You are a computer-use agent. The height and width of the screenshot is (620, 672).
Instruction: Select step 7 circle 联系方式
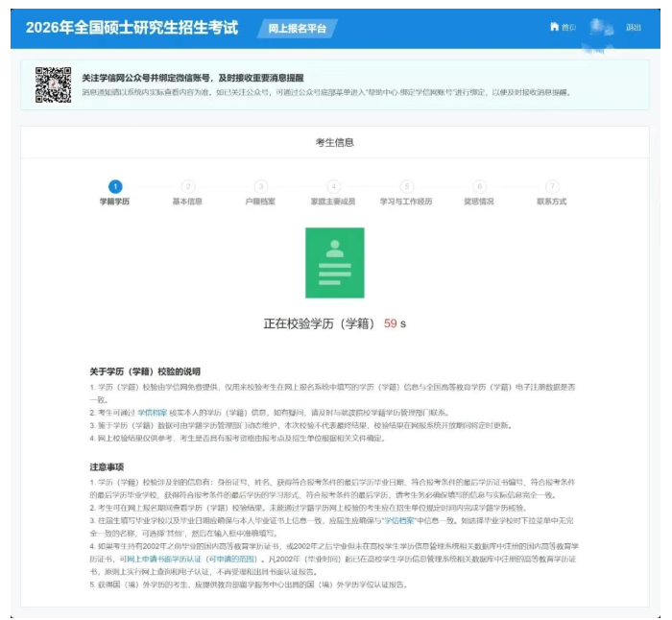click(552, 186)
